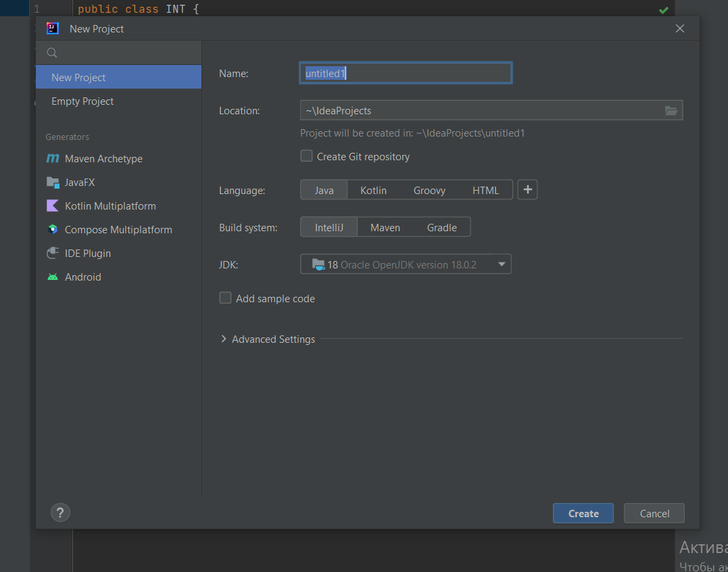Image resolution: width=728 pixels, height=572 pixels.
Task: Select the Compose Multiplatform generator
Action: tap(118, 229)
